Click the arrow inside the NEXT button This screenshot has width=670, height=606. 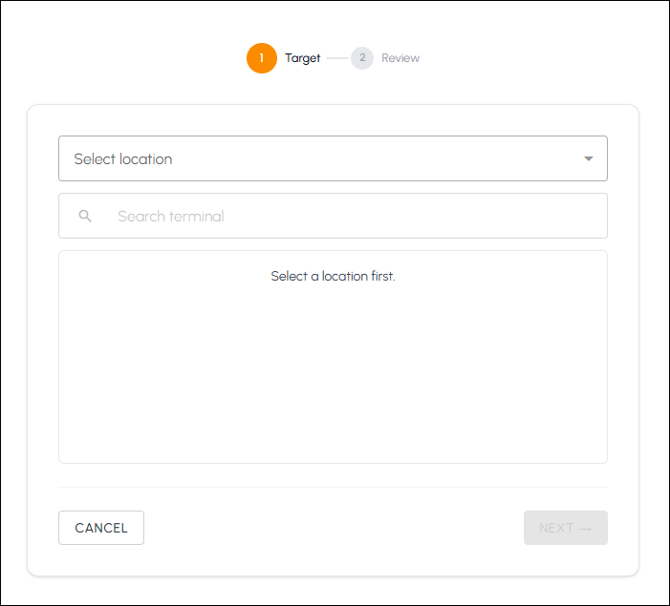coord(585,529)
